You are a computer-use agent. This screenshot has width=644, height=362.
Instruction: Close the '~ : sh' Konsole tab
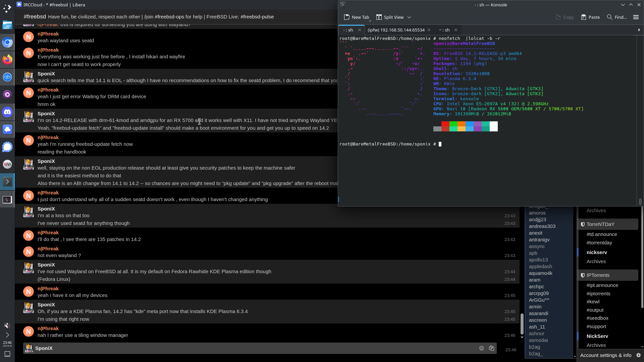pos(456,30)
